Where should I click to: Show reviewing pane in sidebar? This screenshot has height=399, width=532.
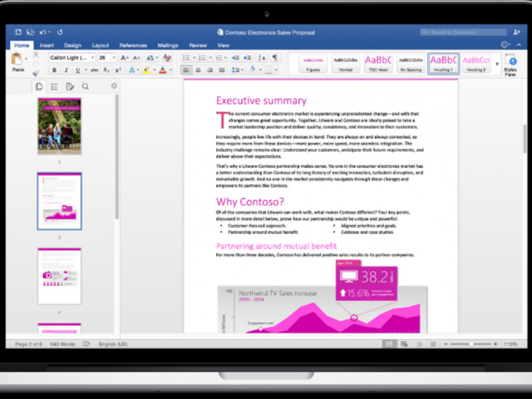click(70, 87)
